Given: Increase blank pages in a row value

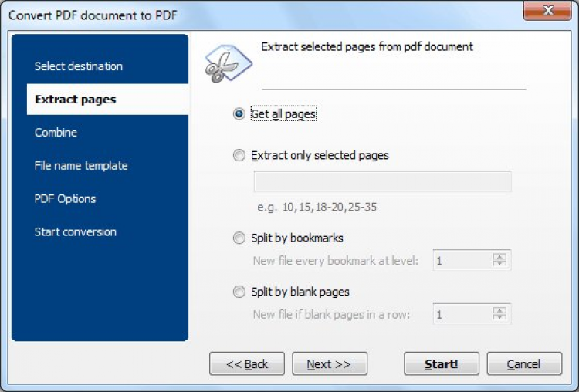Looking at the screenshot, I should tap(499, 310).
